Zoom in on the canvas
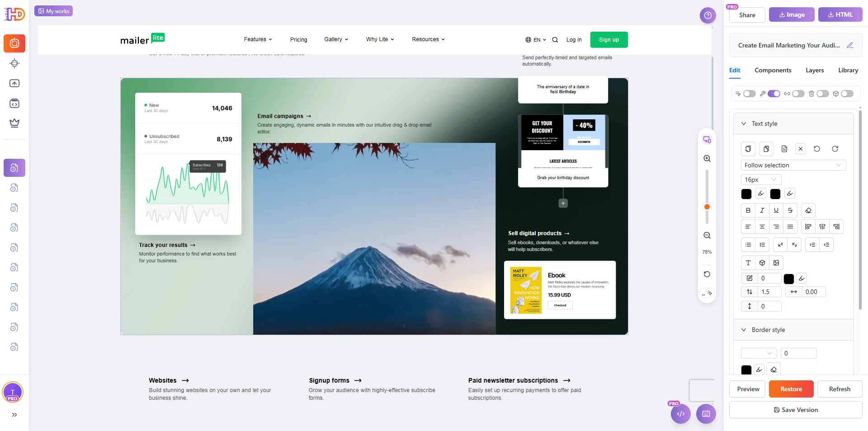868x431 pixels. pyautogui.click(x=707, y=159)
